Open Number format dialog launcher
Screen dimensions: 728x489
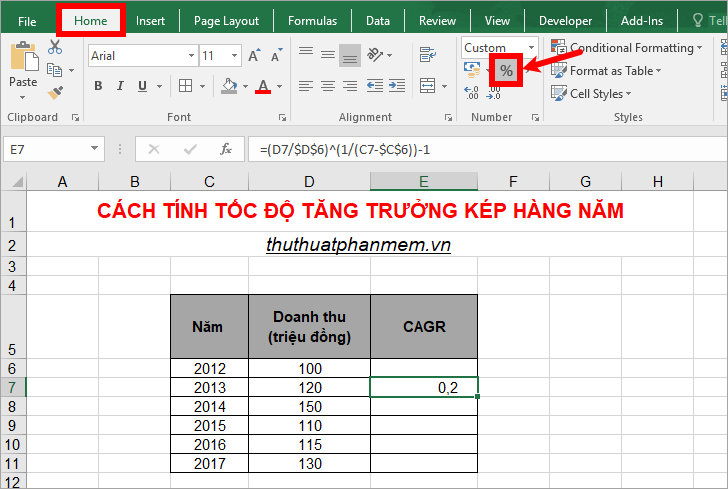pos(535,118)
